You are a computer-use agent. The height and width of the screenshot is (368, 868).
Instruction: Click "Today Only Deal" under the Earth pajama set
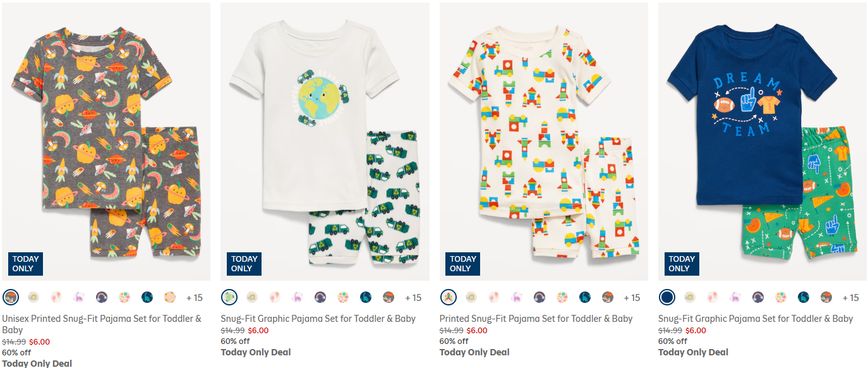point(255,352)
